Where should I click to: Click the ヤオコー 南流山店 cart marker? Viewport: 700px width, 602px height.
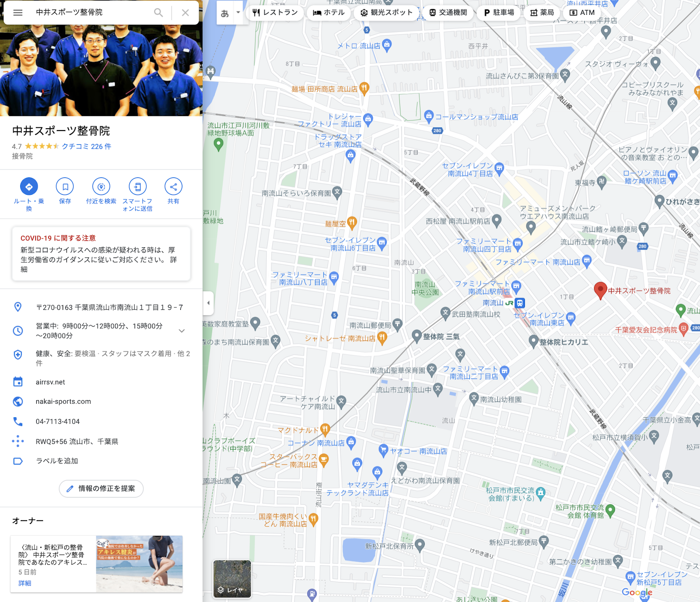point(383,450)
